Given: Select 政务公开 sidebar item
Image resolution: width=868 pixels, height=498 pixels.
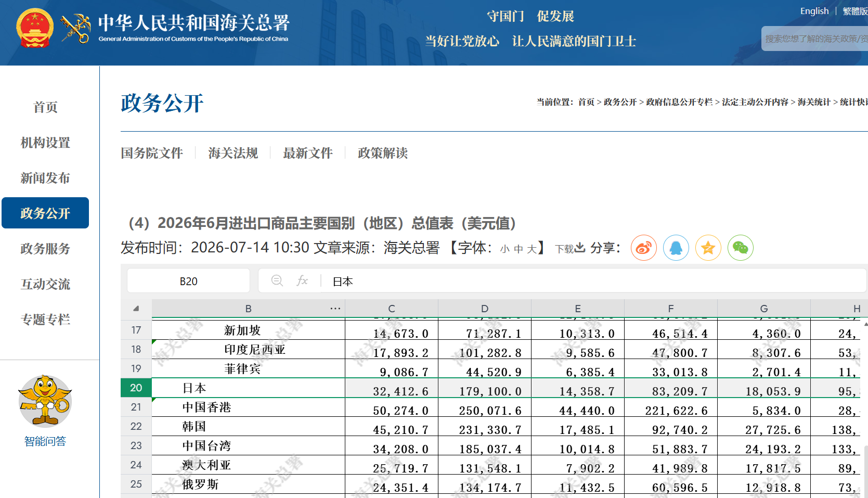Looking at the screenshot, I should tap(45, 213).
